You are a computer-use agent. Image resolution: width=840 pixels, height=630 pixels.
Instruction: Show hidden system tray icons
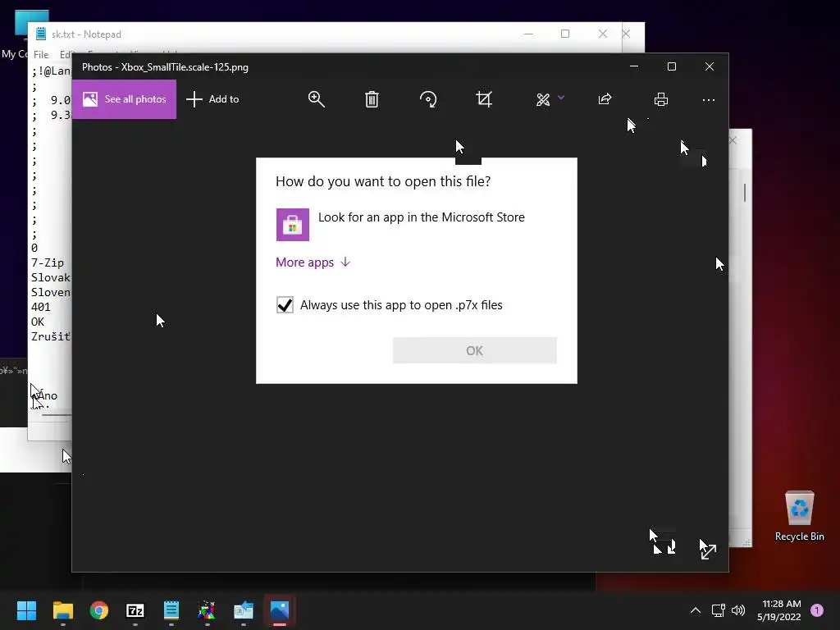[x=696, y=610]
